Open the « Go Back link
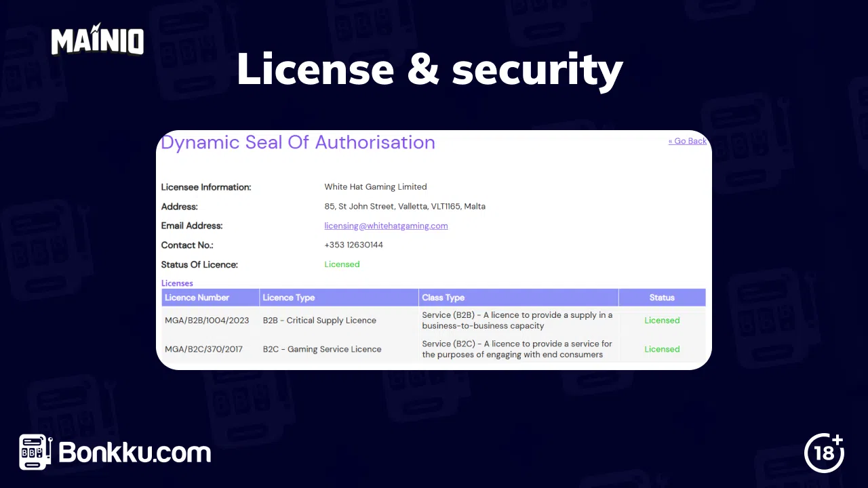This screenshot has height=488, width=868. point(688,141)
